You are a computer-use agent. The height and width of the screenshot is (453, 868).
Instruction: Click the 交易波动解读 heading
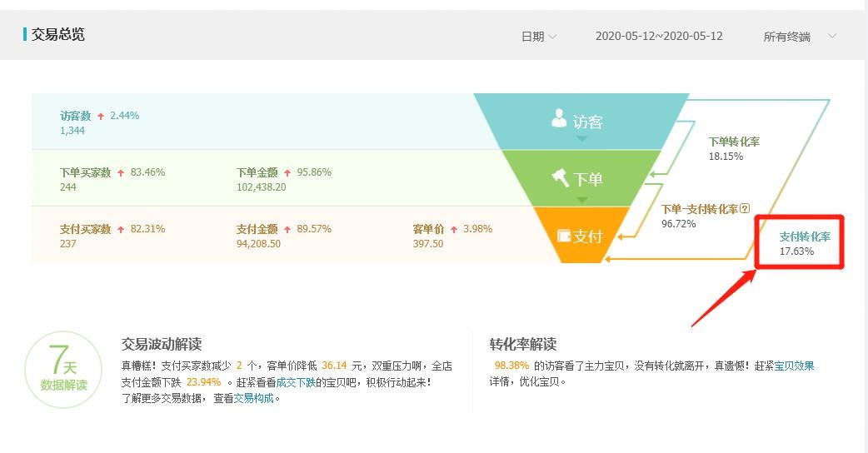[x=162, y=344]
